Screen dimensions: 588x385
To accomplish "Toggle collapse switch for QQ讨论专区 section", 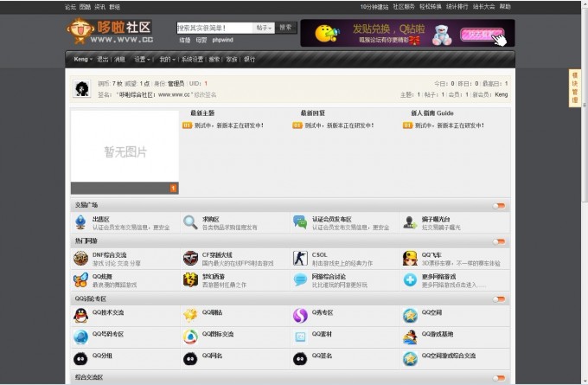I will pyautogui.click(x=499, y=299).
